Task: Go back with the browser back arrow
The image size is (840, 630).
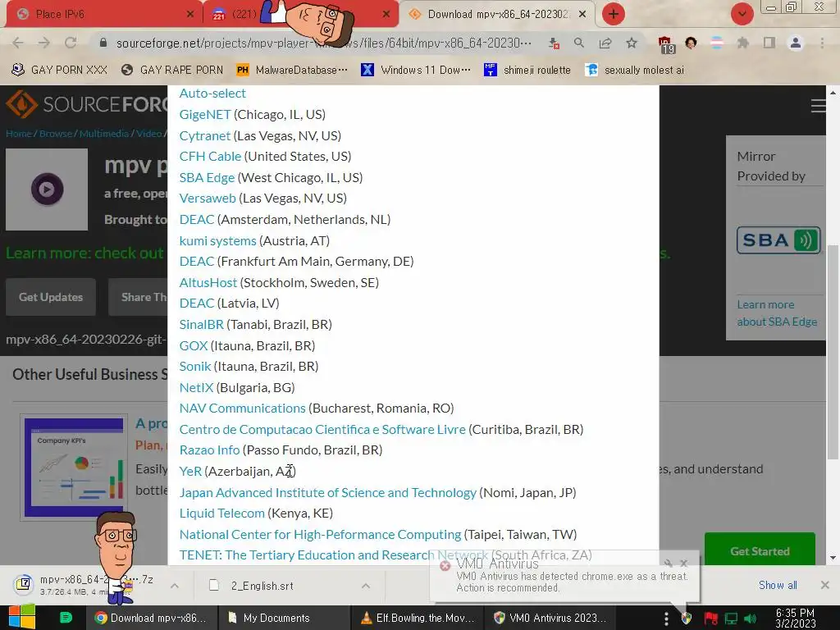Action: [18, 43]
